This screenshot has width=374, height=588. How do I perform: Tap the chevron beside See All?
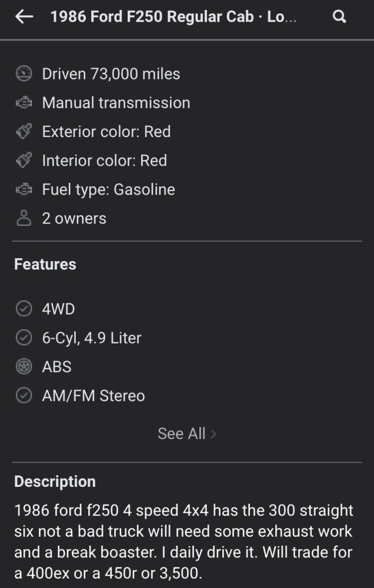[x=213, y=435]
